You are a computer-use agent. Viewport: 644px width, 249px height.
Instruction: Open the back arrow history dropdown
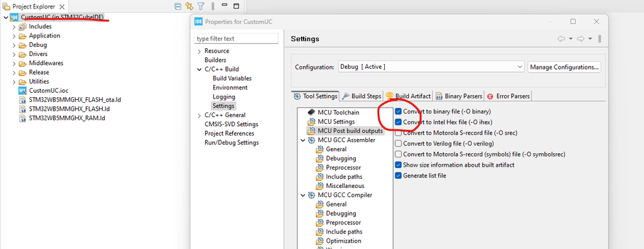pyautogui.click(x=571, y=39)
